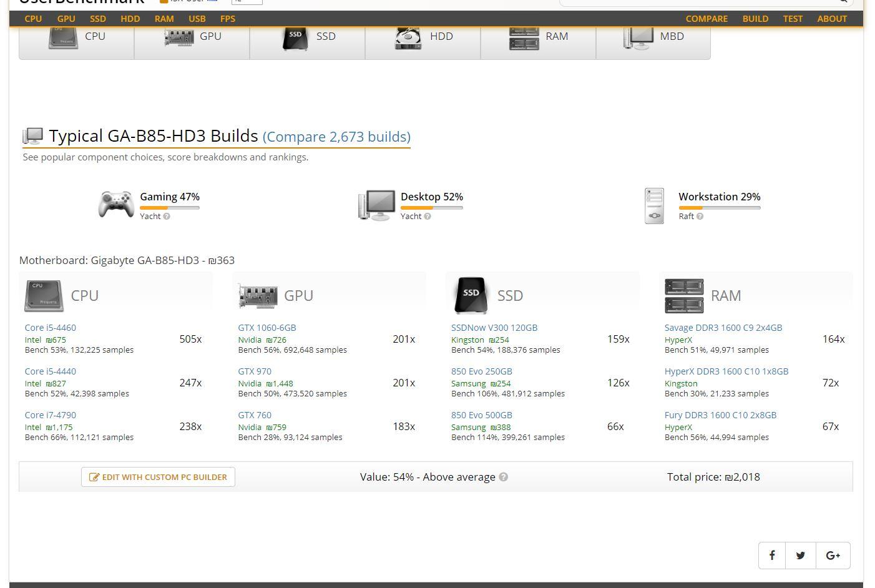This screenshot has height=588, width=875.
Task: Open the COMPARE menu item
Action: coord(706,19)
